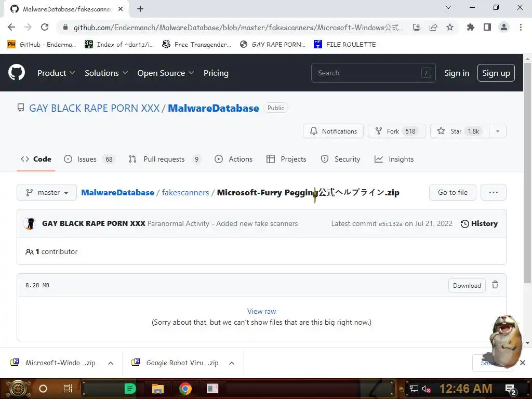Click the Chrome icon on the taskbar

185,389
